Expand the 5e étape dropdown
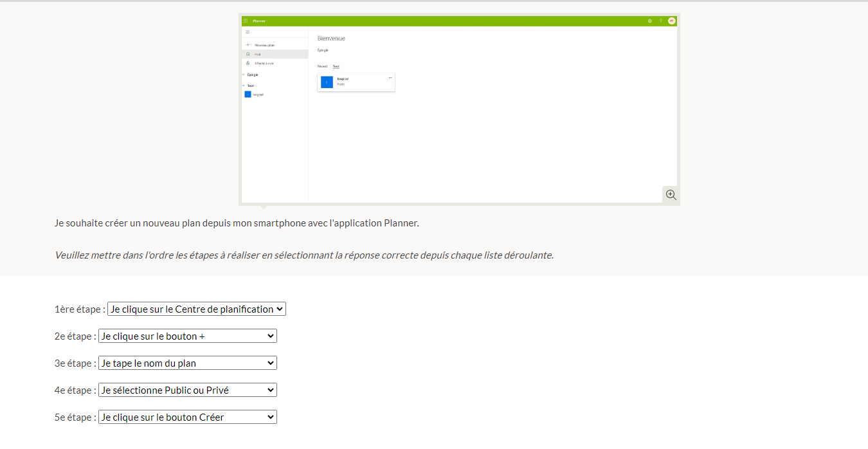 coord(187,417)
